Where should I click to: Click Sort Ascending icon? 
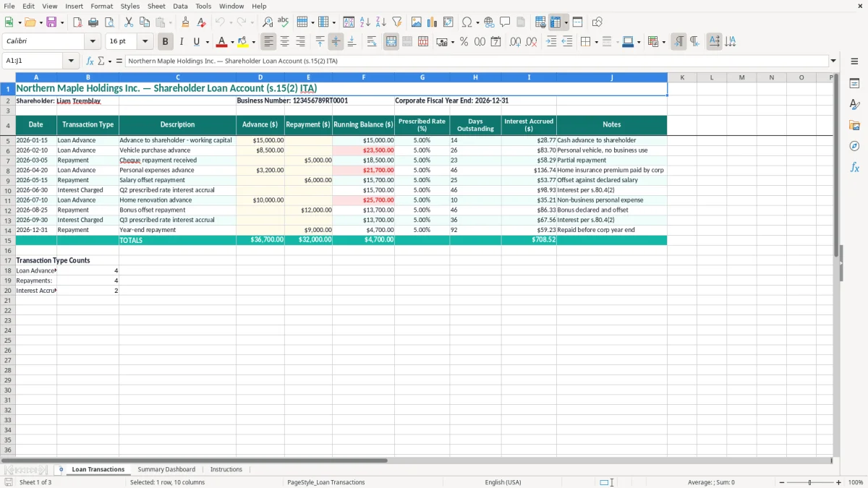(x=365, y=22)
